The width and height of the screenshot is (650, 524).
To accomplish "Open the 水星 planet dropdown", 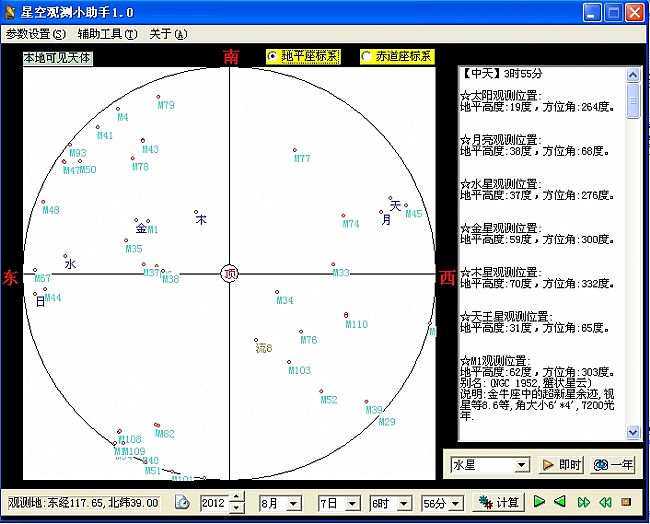I will pyautogui.click(x=520, y=465).
